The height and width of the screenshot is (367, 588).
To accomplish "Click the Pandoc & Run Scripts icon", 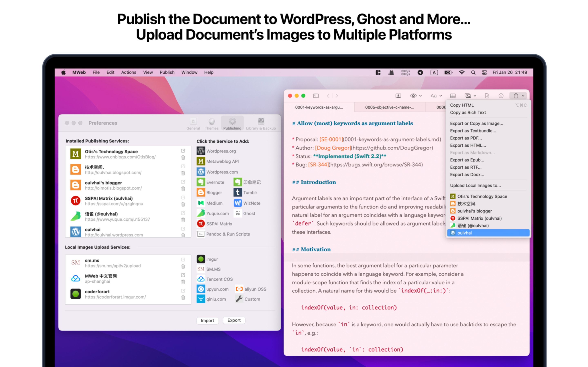I will coord(201,234).
